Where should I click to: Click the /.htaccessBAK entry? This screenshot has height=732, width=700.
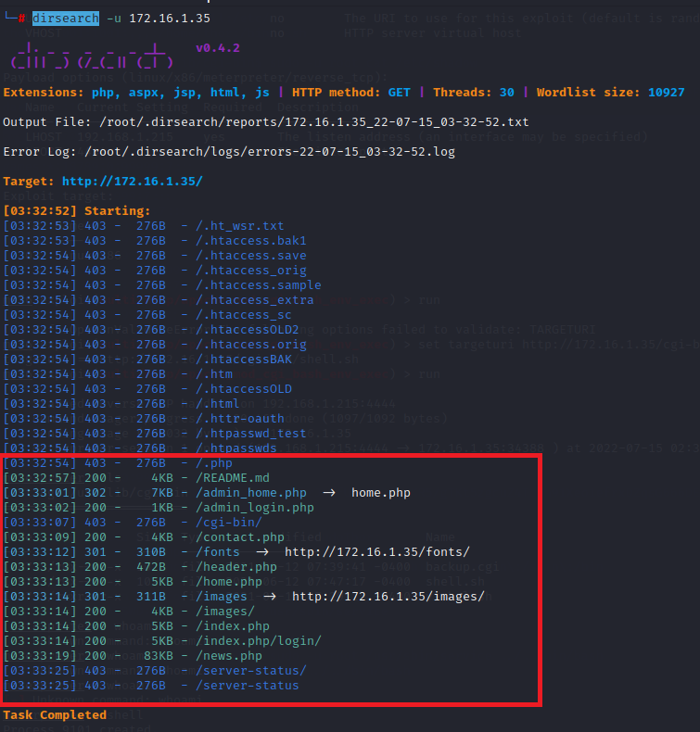click(243, 360)
